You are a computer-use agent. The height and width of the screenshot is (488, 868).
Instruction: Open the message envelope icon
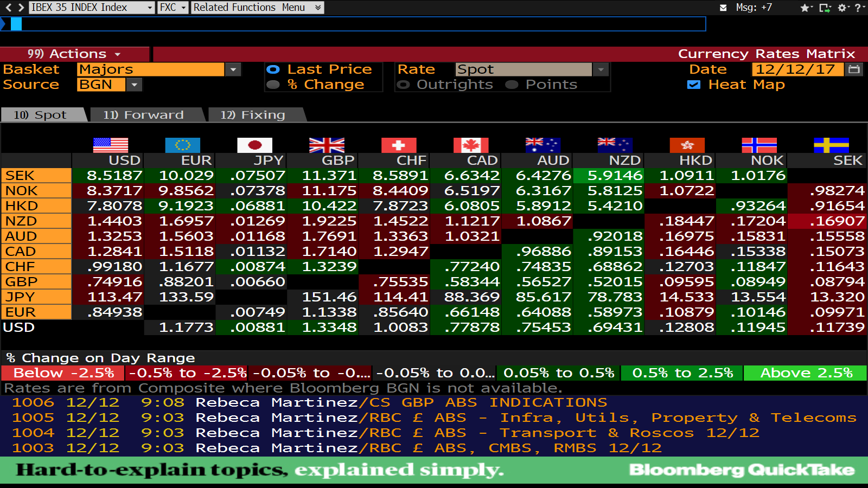coord(723,8)
